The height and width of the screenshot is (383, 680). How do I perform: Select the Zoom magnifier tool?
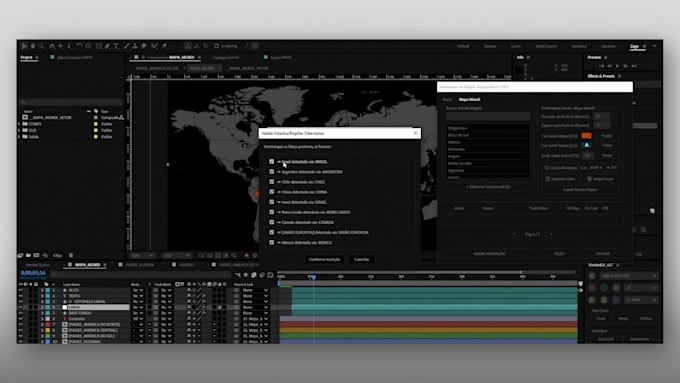pyautogui.click(x=41, y=46)
